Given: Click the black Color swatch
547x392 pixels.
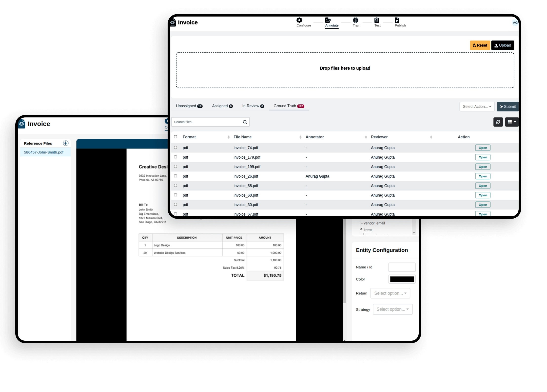Looking at the screenshot, I should pos(402,279).
